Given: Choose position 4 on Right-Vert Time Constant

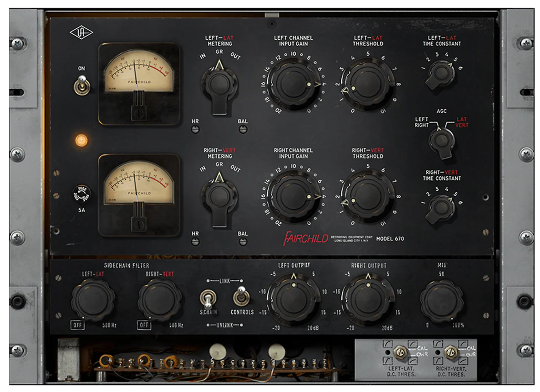Looking at the screenshot, I should point(447,189).
